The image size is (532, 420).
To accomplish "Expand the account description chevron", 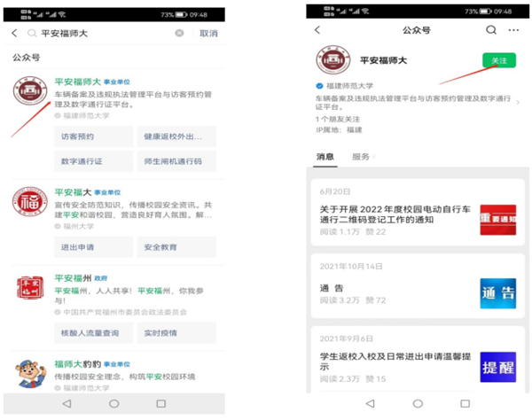I will [x=518, y=103].
